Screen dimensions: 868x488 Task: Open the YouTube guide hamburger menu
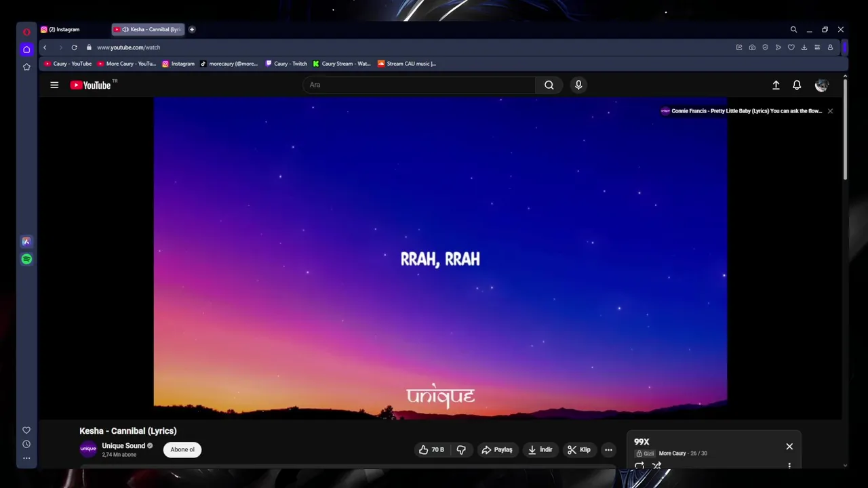[x=54, y=85]
